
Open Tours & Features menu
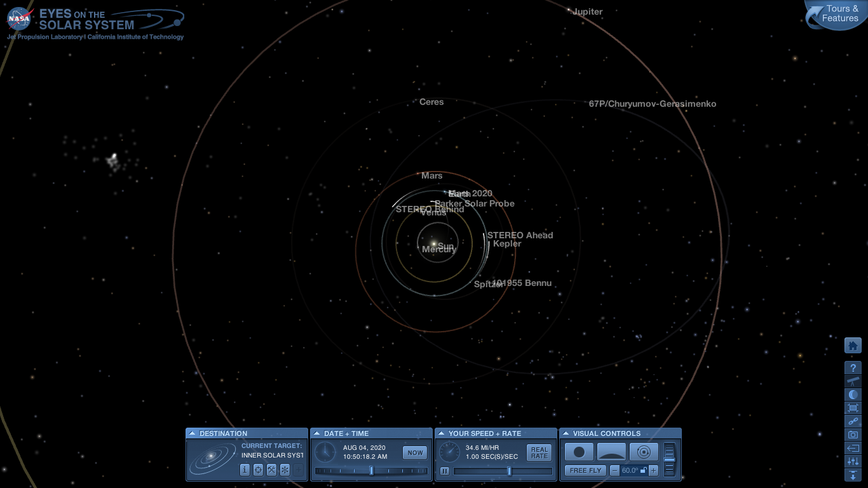(x=837, y=14)
